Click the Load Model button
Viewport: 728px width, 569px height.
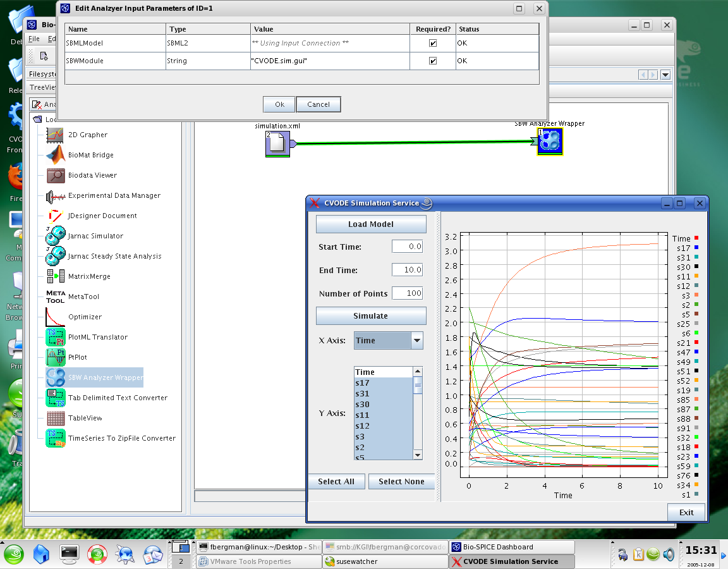pos(371,224)
